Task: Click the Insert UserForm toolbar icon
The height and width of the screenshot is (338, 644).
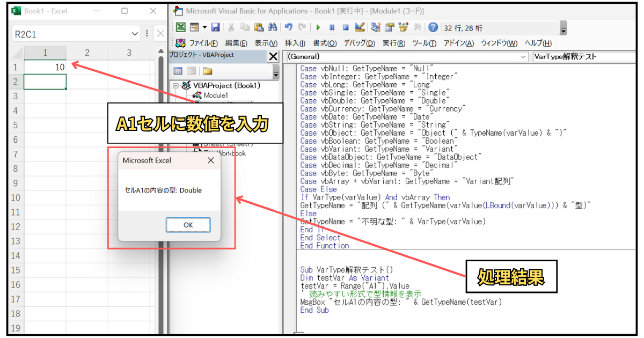Action: [x=194, y=27]
